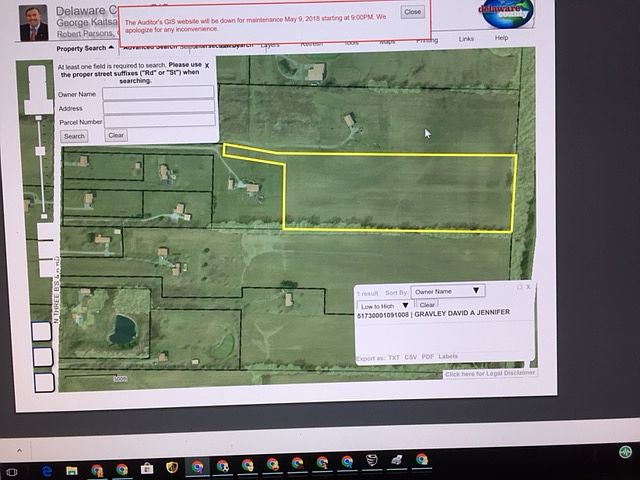Open Microsoft Edge from the taskbar
640x480 pixels.
point(46,470)
